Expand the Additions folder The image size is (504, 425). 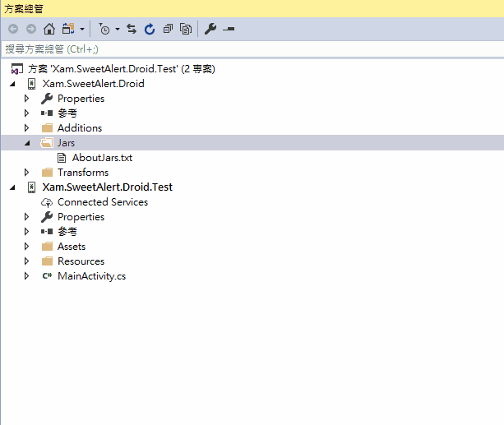tap(26, 128)
